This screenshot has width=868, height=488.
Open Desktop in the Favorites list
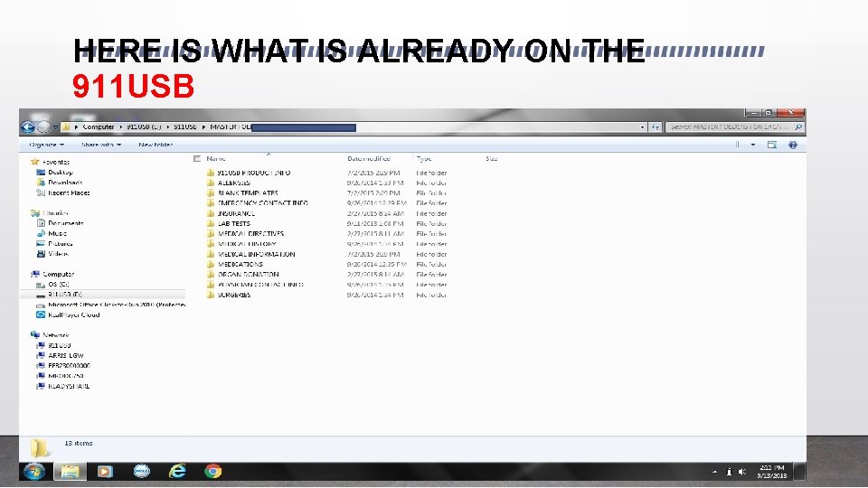point(61,172)
